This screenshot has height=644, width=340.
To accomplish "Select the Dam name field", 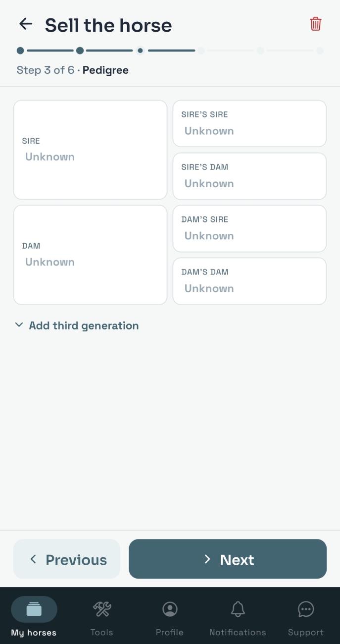I will tap(90, 255).
